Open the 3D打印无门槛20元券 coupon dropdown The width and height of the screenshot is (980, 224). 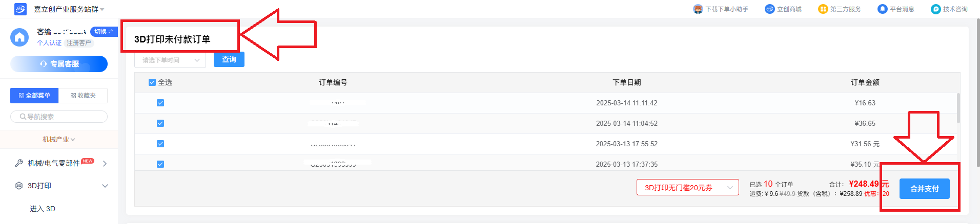[688, 188]
